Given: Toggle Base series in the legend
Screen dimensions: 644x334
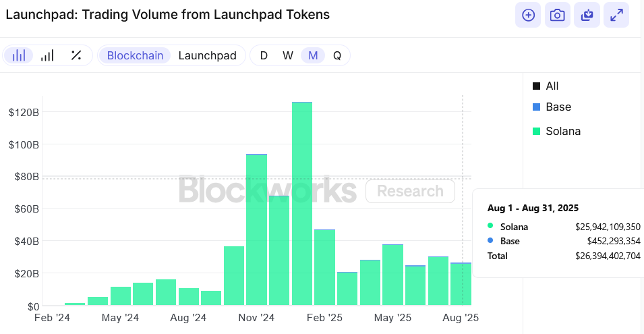Looking at the screenshot, I should [552, 107].
